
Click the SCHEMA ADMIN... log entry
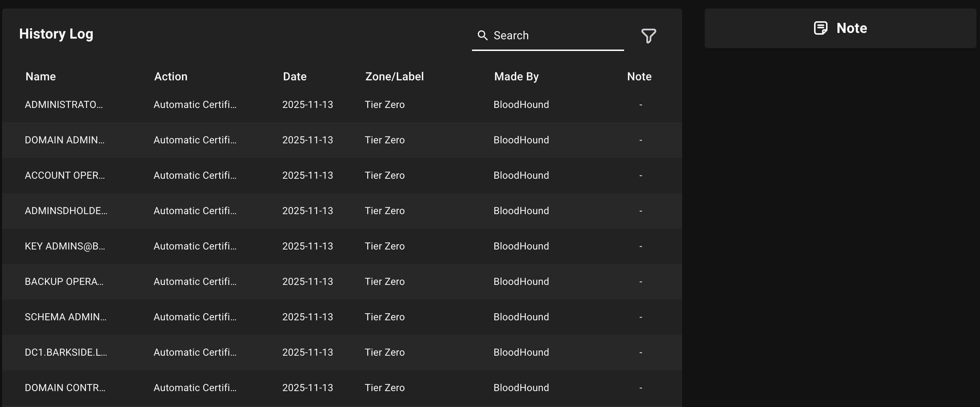tap(66, 317)
